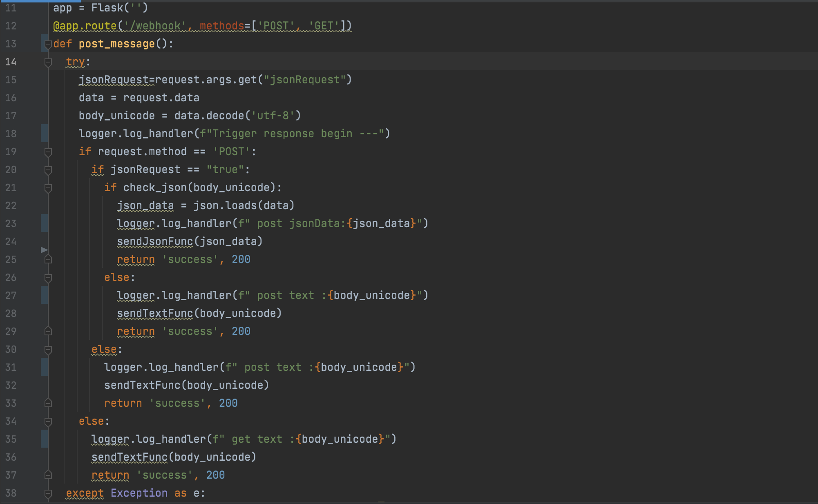Click the number 200 on line 37

click(216, 475)
